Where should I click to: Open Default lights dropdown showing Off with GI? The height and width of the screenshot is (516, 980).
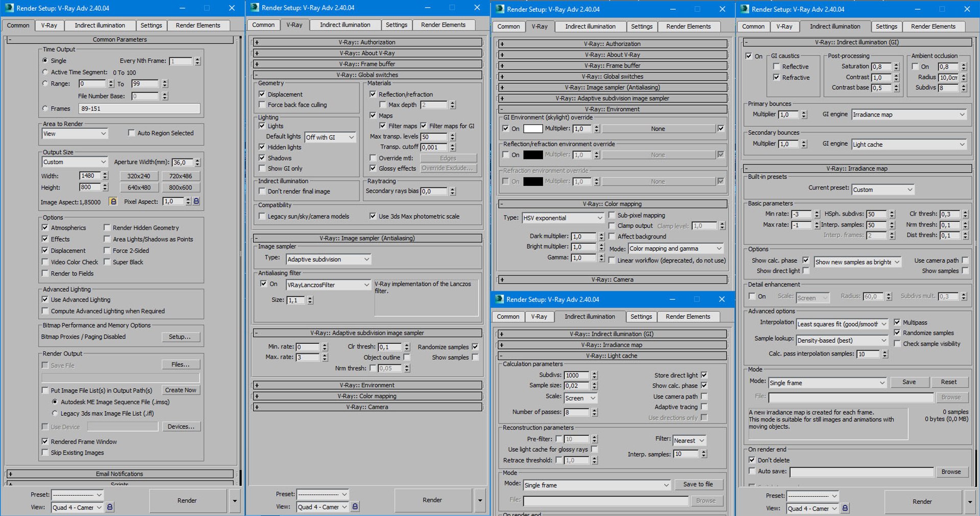[330, 137]
